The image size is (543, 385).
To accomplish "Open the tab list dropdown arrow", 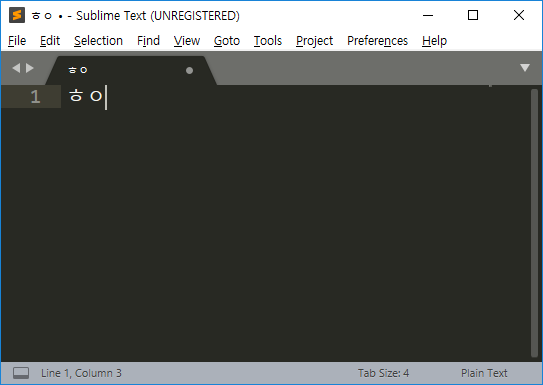I will [x=525, y=68].
